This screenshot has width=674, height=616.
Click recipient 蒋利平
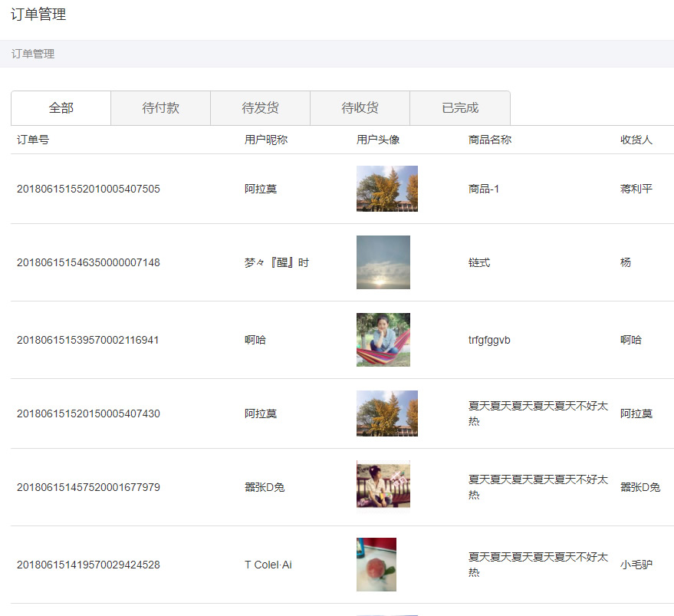tap(636, 189)
